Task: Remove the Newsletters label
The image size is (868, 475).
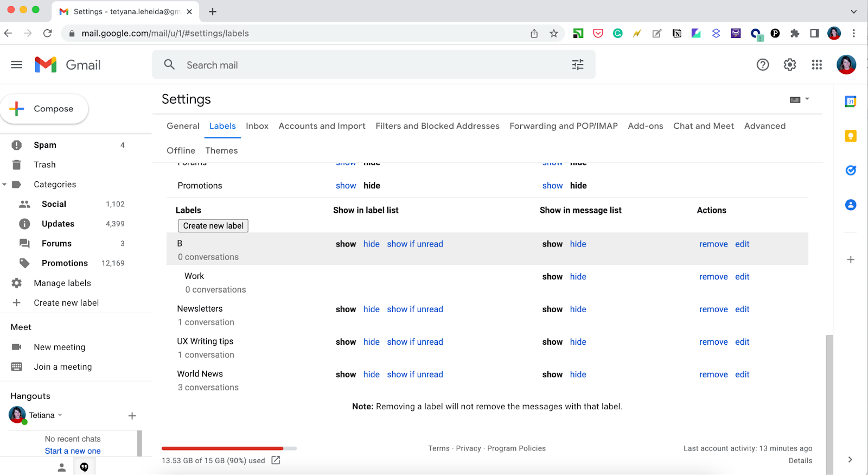Action: (713, 309)
